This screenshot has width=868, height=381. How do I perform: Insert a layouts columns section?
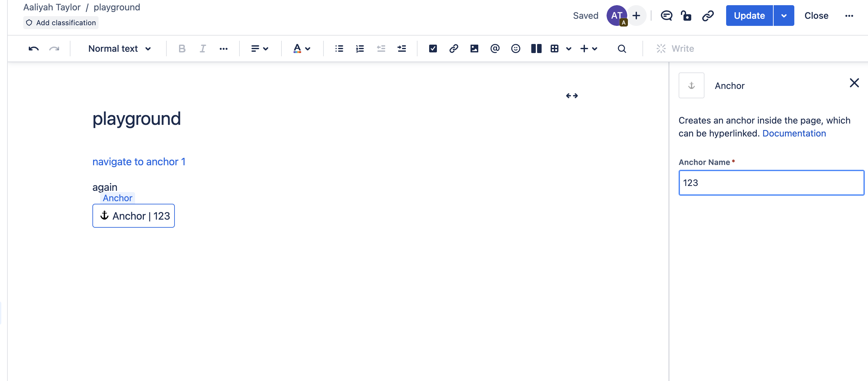pyautogui.click(x=536, y=49)
